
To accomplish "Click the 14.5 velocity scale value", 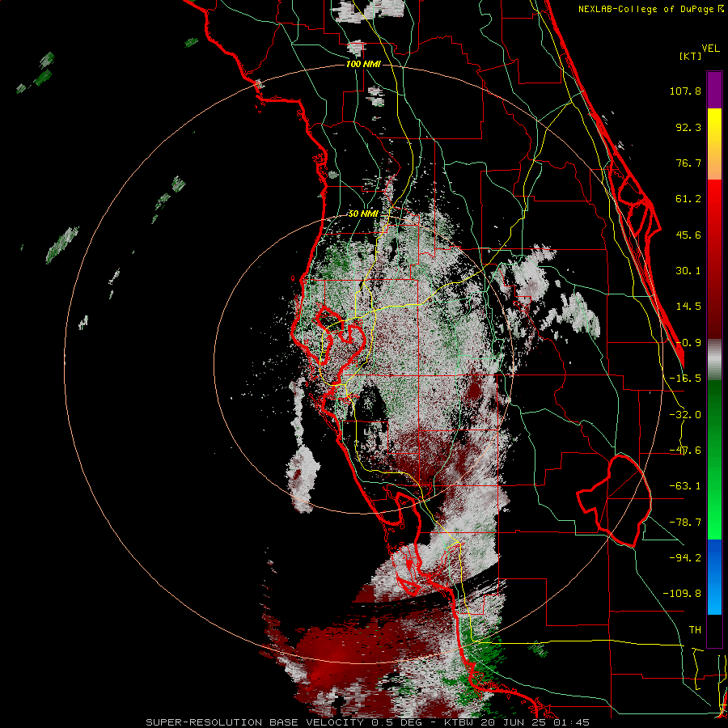I will tap(688, 307).
